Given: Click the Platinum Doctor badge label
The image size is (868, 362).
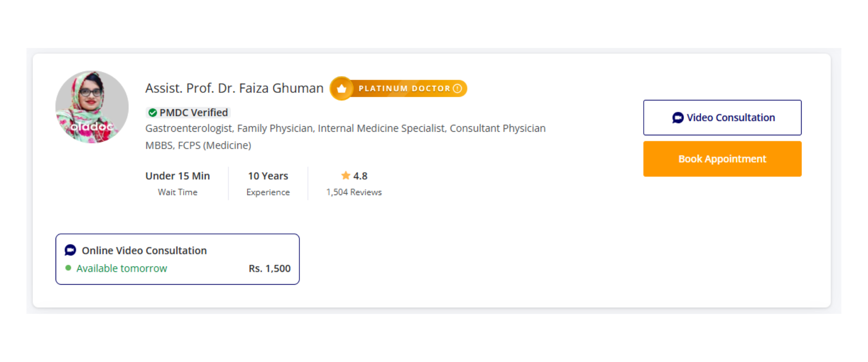Looking at the screenshot, I should [404, 89].
